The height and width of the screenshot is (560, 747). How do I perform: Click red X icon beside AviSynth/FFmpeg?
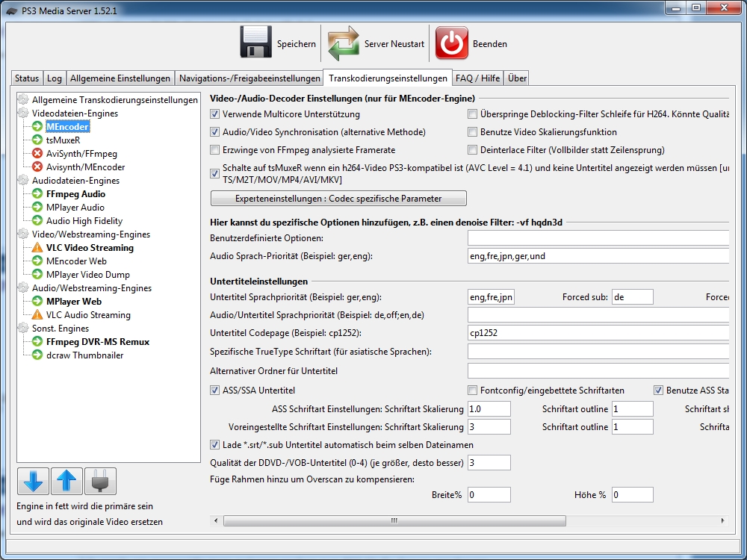coord(37,153)
